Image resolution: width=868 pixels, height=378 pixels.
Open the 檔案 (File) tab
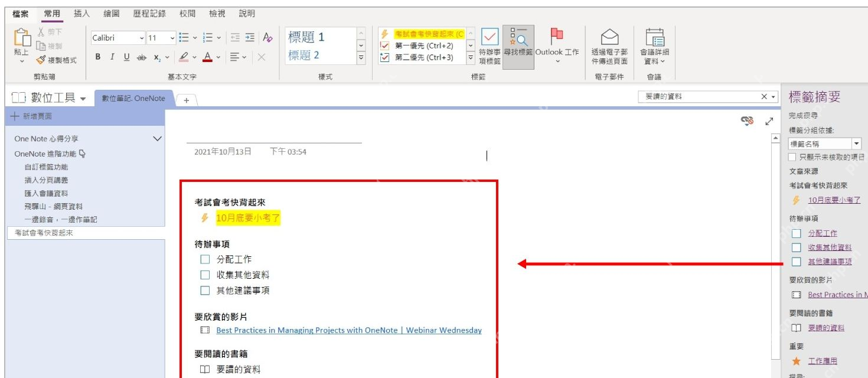click(21, 14)
